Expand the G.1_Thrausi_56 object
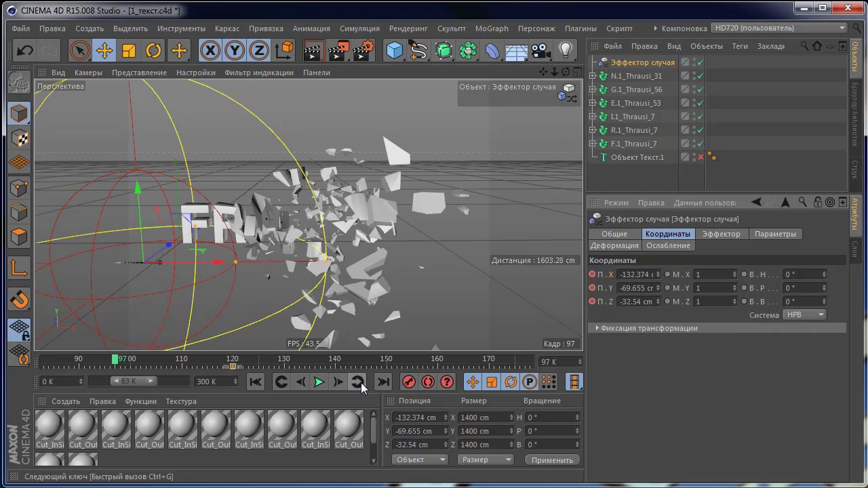Screen dimensions: 868x488 coord(593,89)
